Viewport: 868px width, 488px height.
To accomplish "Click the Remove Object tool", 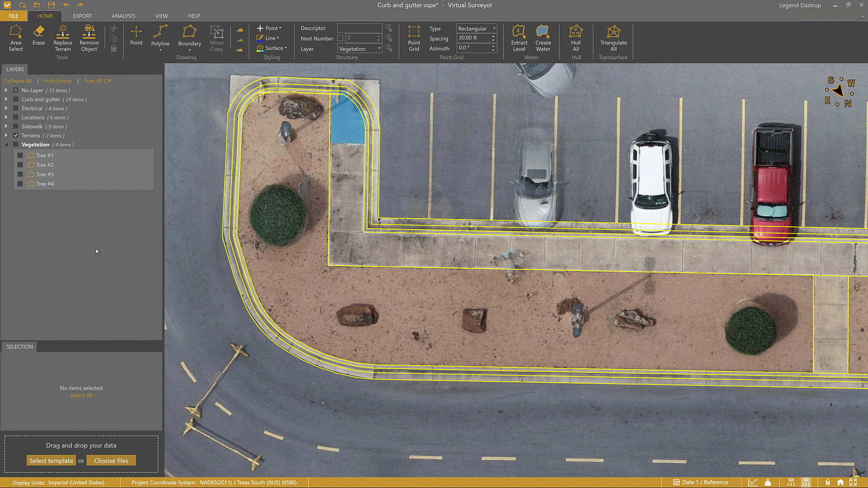I will click(89, 38).
